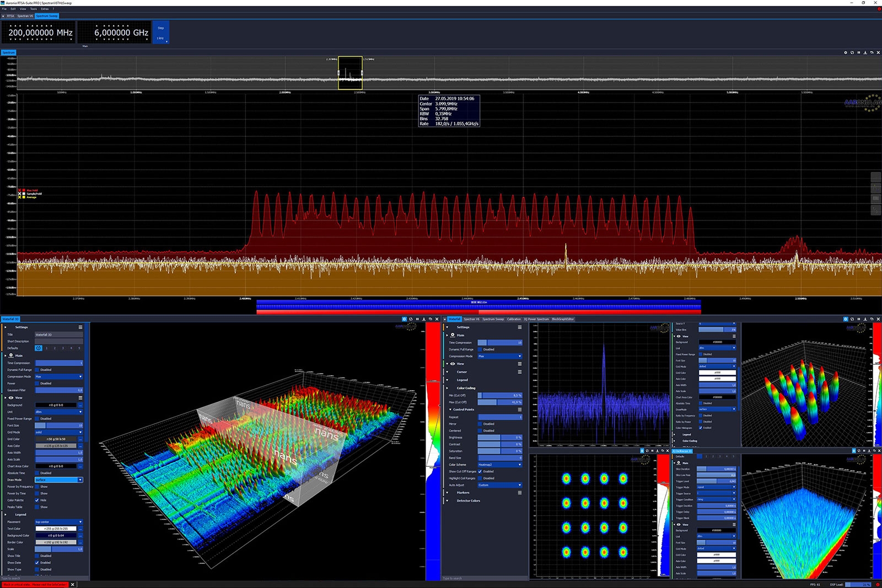Click the Defaults power reset icon

[39, 348]
